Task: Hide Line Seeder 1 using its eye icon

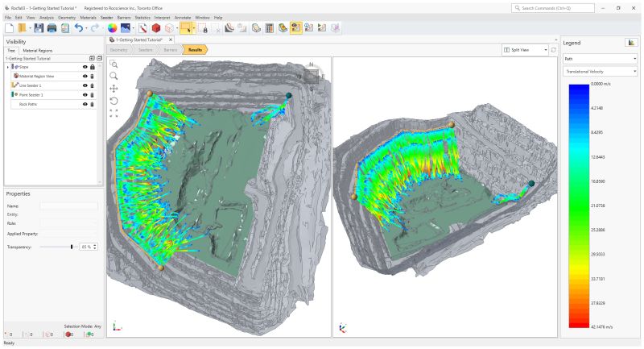Action: (85, 85)
